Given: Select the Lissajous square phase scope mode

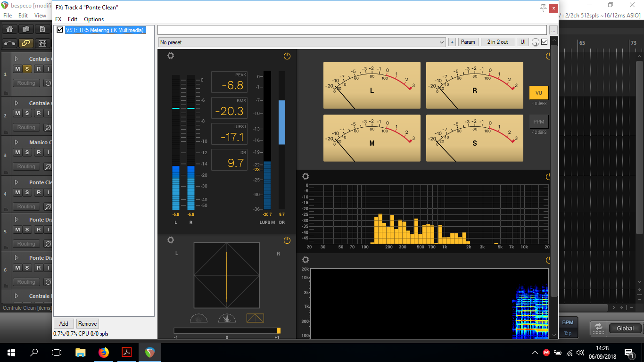Looking at the screenshot, I should tap(255, 318).
